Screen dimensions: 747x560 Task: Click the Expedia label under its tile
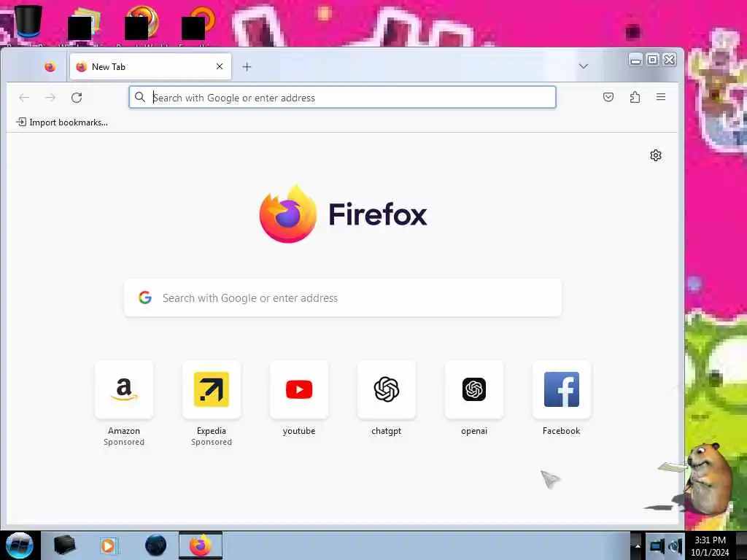[212, 431]
